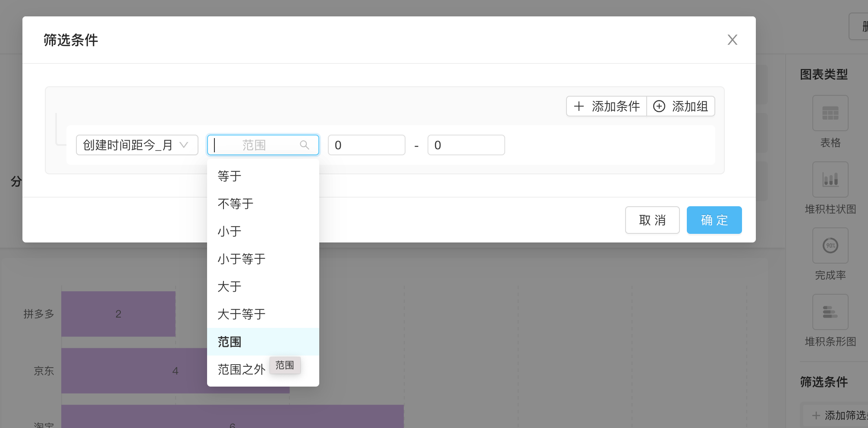Click the chevron arrow of 创建时间距今_月
Viewport: 868px width, 428px height.
tap(184, 145)
